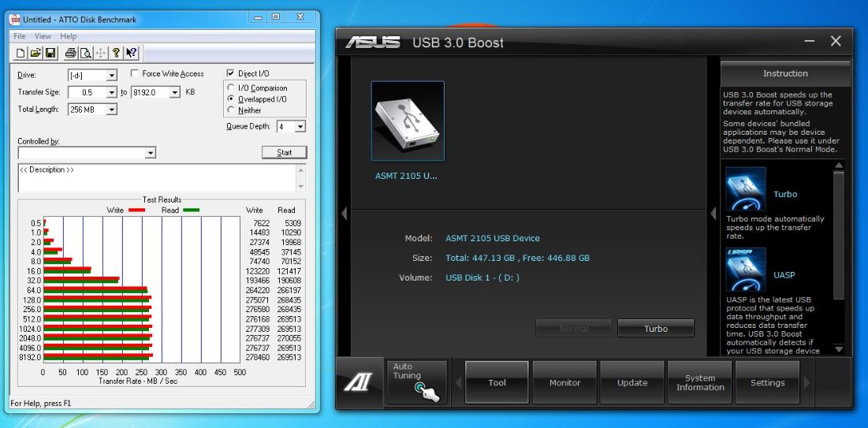This screenshot has height=428, width=868.
Task: Click the Save floppy disk icon
Action: 50,53
